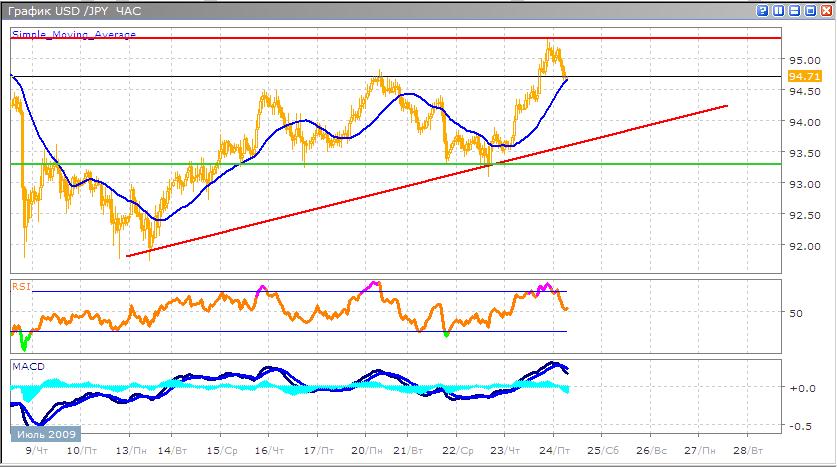
Task: Click the RSI 50 level axis label
Action: pyautogui.click(x=796, y=313)
